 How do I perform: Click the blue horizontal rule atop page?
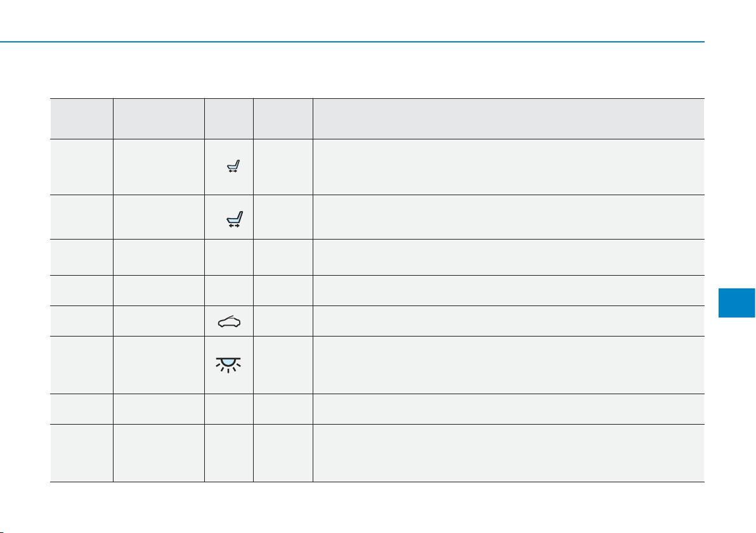[x=352, y=42]
